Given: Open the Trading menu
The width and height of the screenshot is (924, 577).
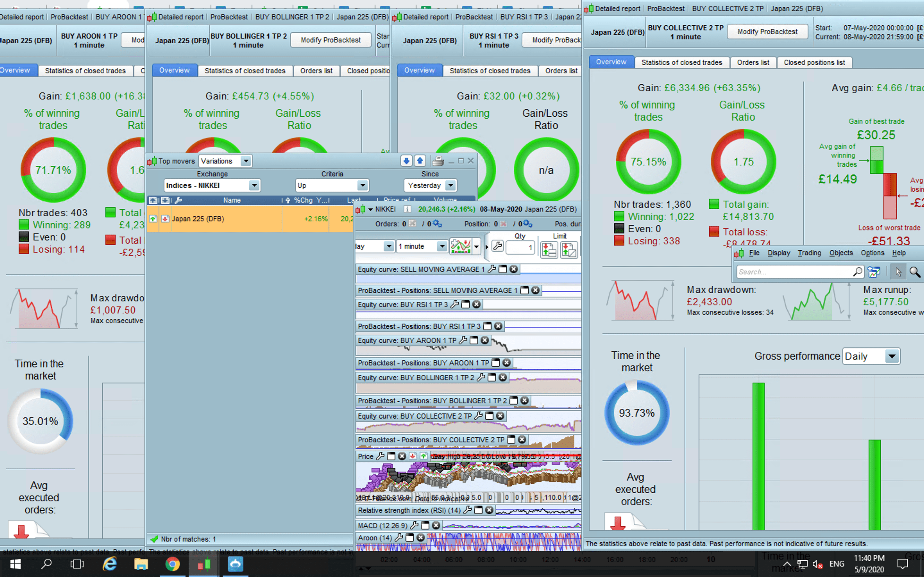Looking at the screenshot, I should [x=809, y=253].
